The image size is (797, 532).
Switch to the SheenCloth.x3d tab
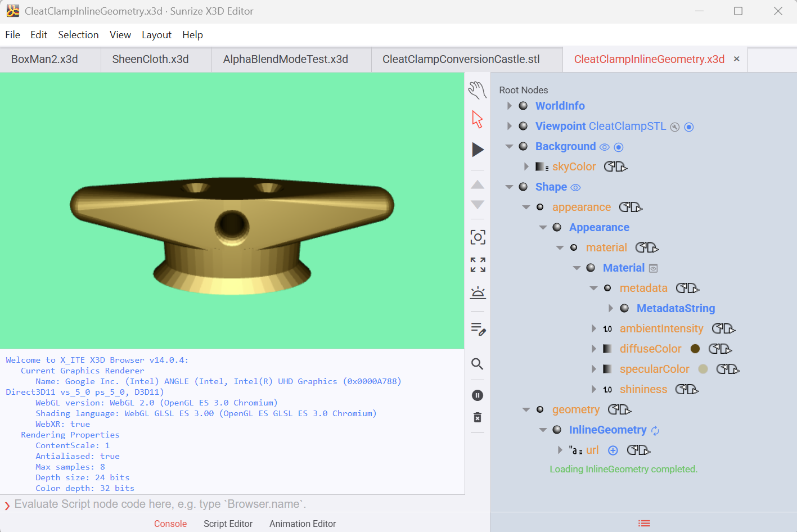click(x=150, y=60)
